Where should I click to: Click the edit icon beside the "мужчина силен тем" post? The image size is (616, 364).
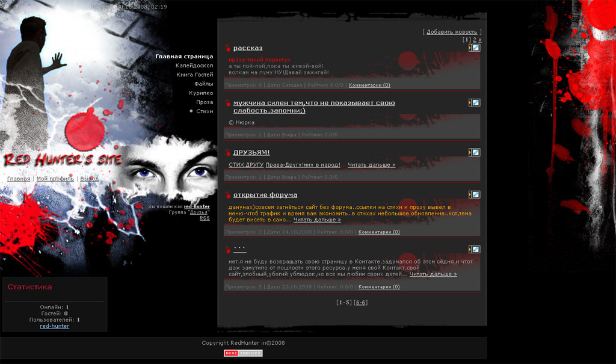[x=474, y=103]
